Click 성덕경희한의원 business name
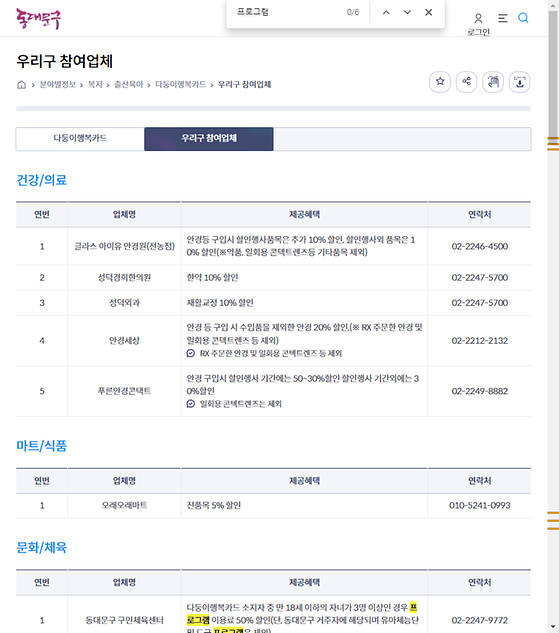The width and height of the screenshot is (559, 633). tap(124, 278)
